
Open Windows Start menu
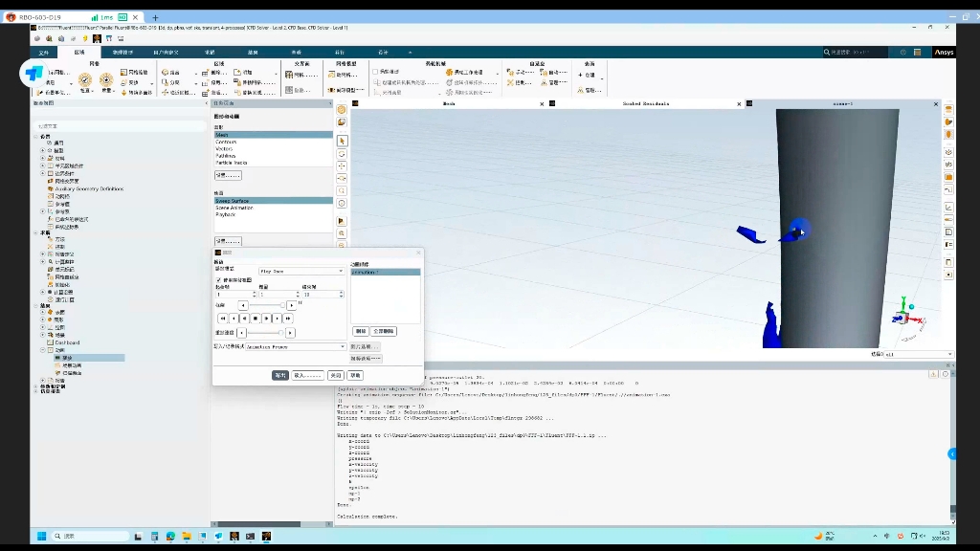point(42,536)
